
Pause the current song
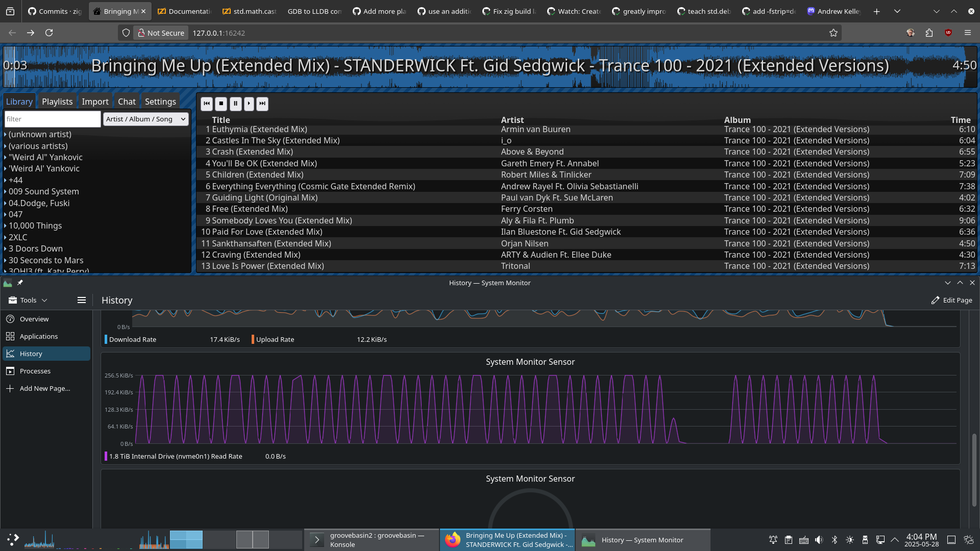235,104
